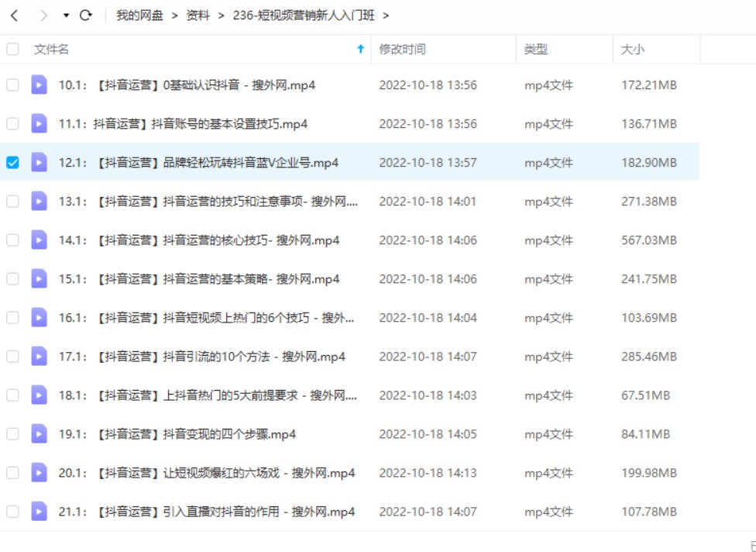Screen dimensions: 756x552
Task: Click modified time 2022-10-18 14:13
Action: [x=428, y=473]
